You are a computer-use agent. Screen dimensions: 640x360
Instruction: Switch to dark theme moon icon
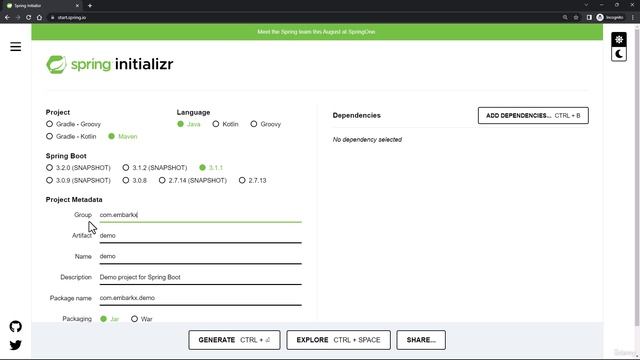(619, 54)
